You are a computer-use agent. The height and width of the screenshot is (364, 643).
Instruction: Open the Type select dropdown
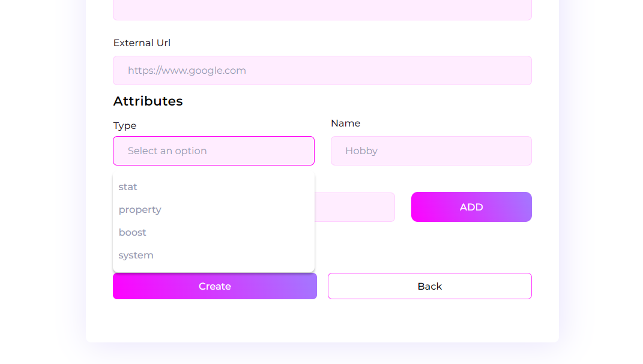coord(213,151)
